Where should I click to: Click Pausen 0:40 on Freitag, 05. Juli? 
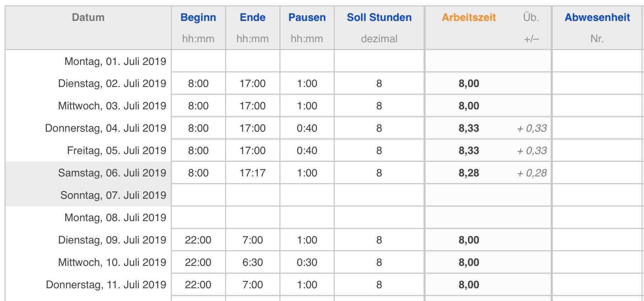click(307, 150)
